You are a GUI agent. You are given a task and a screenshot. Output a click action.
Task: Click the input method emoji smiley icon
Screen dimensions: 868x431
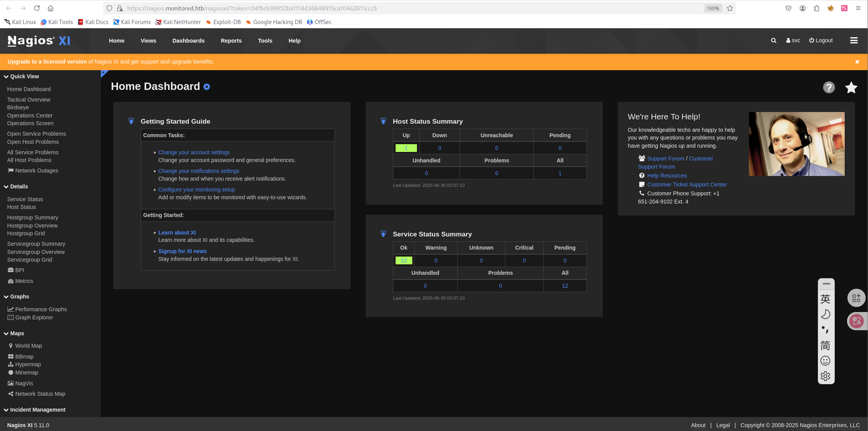[x=825, y=361]
